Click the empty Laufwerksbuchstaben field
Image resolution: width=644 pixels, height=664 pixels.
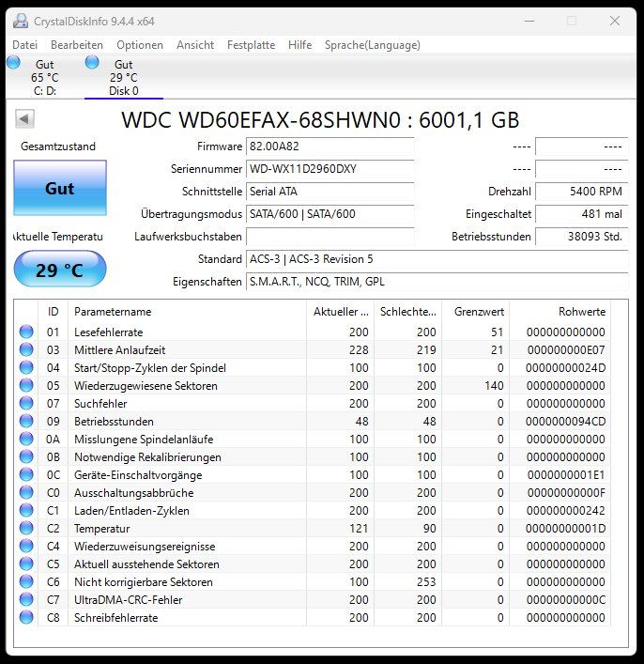(x=330, y=237)
